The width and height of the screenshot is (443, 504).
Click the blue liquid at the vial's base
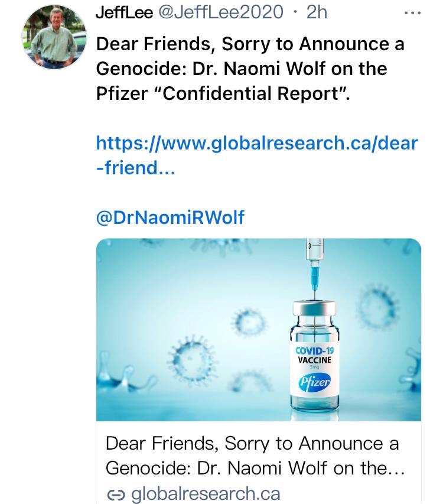point(314,406)
